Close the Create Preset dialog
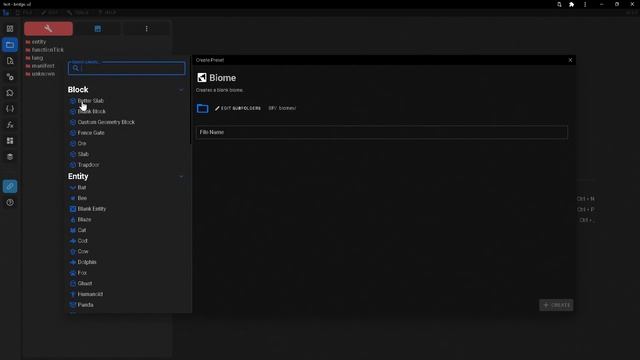The image size is (640, 360). pyautogui.click(x=570, y=60)
